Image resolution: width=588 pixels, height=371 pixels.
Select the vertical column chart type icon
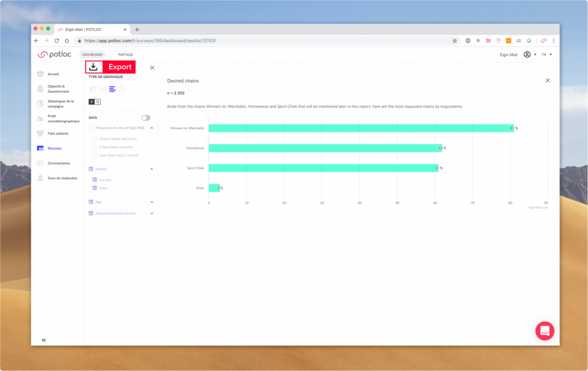tap(103, 89)
